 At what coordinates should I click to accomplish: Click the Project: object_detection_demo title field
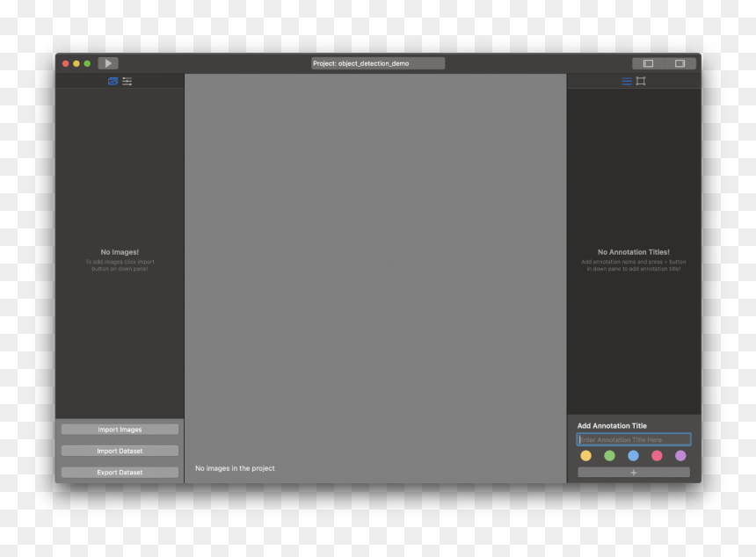pyautogui.click(x=378, y=63)
